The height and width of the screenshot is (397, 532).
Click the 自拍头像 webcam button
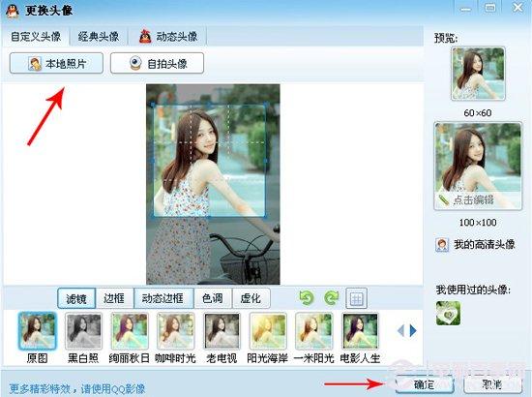coord(157,63)
